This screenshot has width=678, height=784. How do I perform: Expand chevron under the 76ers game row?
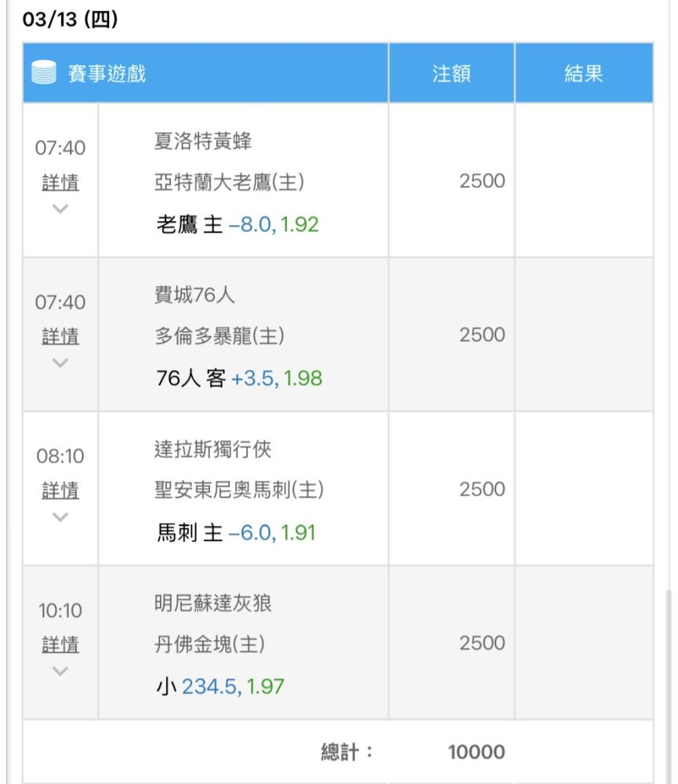click(x=60, y=362)
